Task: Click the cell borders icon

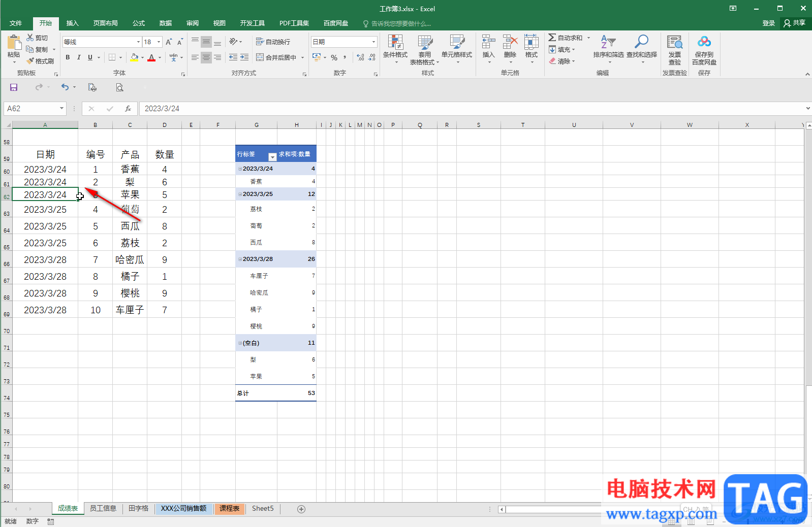Action: [112, 57]
